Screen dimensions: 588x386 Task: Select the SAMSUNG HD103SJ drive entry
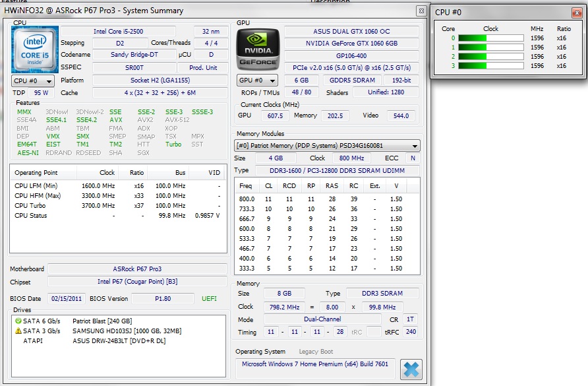point(127,331)
